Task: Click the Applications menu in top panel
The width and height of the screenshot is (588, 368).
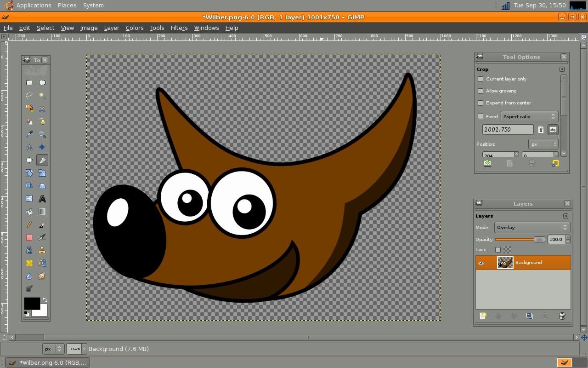Action: 34,5
